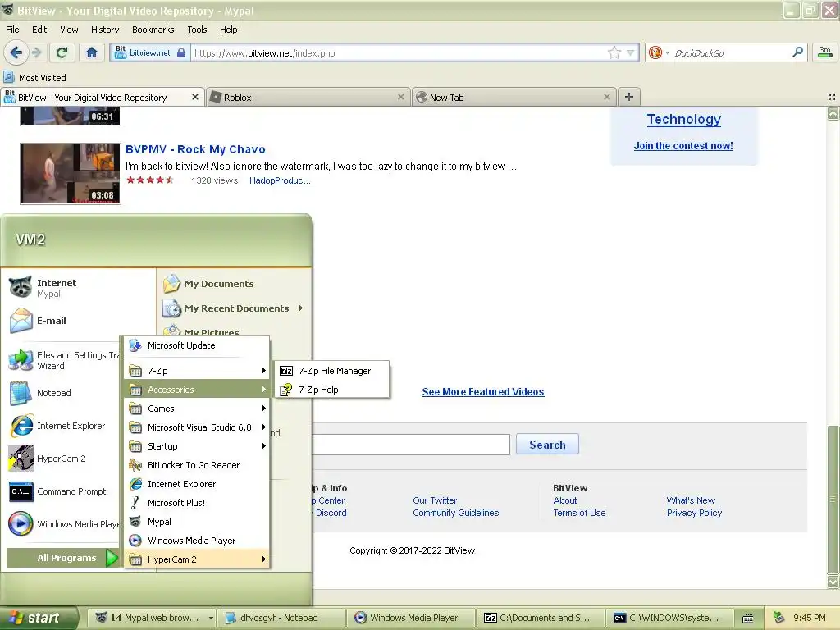The width and height of the screenshot is (840, 630).
Task: Open the Edit menu
Action: click(39, 30)
